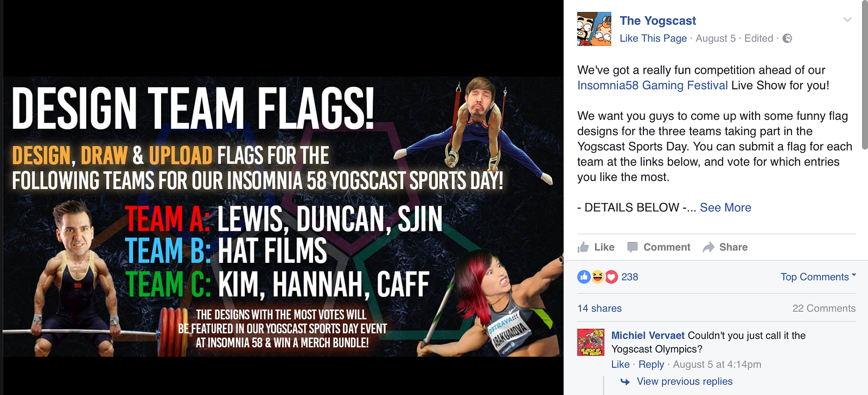The image size is (868, 395).
Task: Click the Share arrow icon
Action: 708,247
